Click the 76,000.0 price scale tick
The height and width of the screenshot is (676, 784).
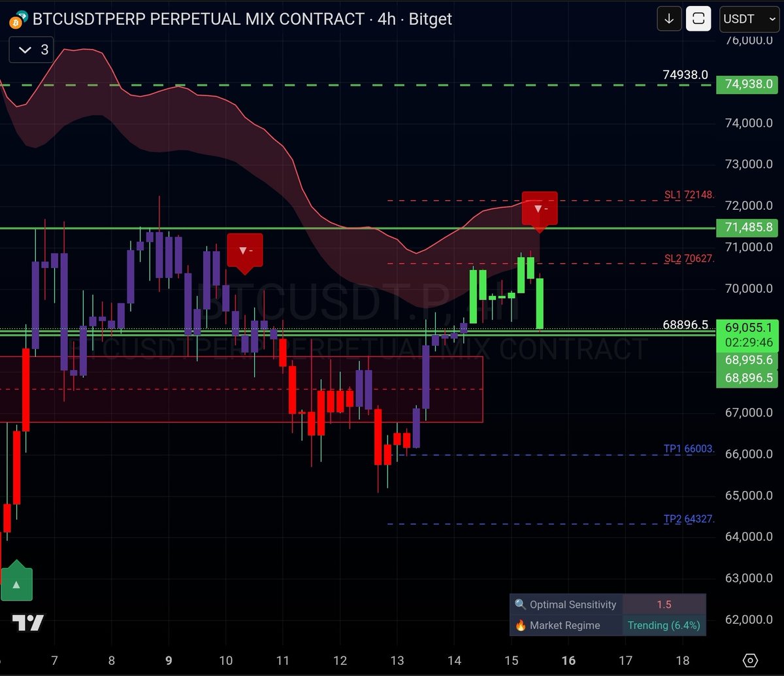click(x=749, y=40)
